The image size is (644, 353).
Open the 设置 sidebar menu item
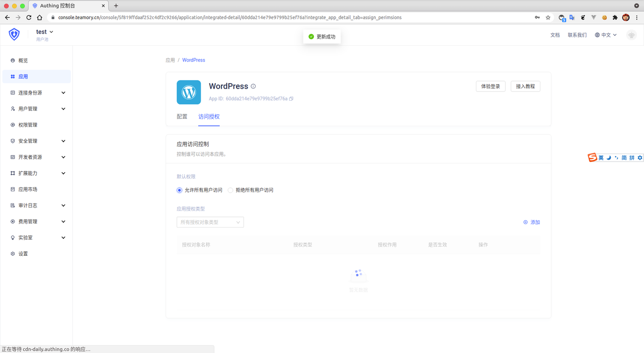pos(36,254)
